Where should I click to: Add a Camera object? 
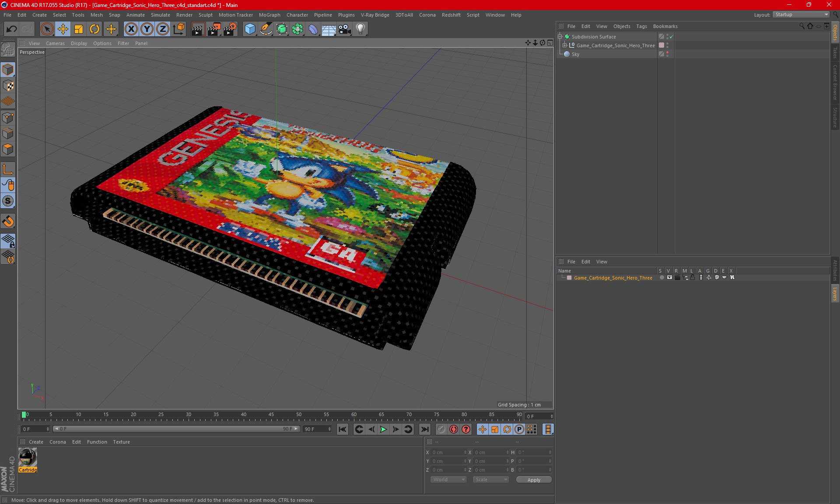point(345,29)
